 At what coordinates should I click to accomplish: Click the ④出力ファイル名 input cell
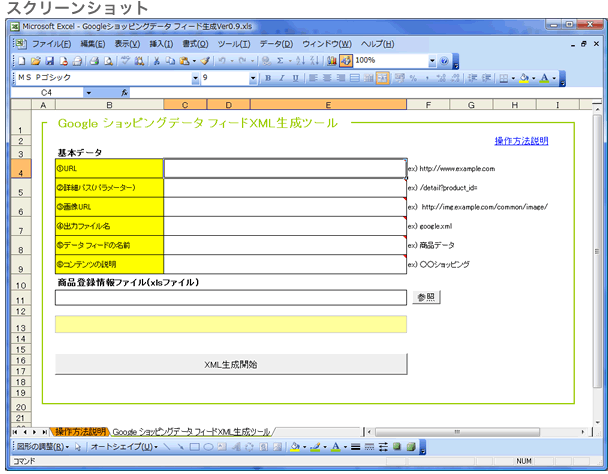285,226
